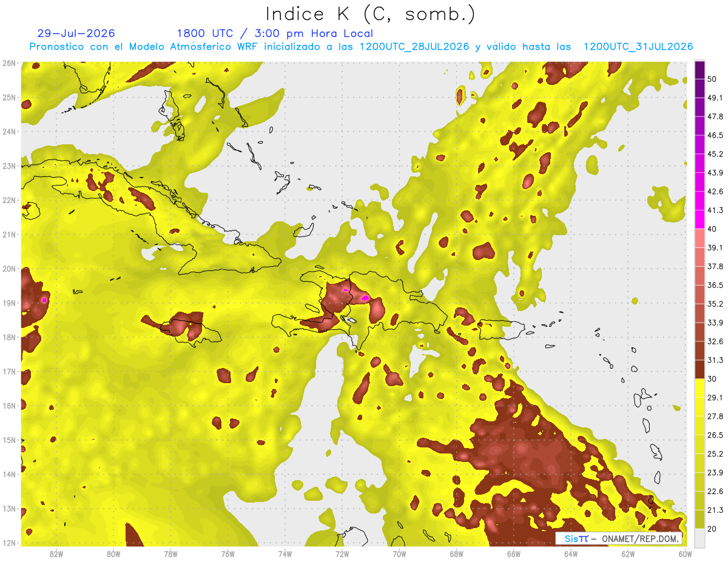Select the colorbar value "47.8"
This screenshot has width=728, height=562.
[715, 117]
